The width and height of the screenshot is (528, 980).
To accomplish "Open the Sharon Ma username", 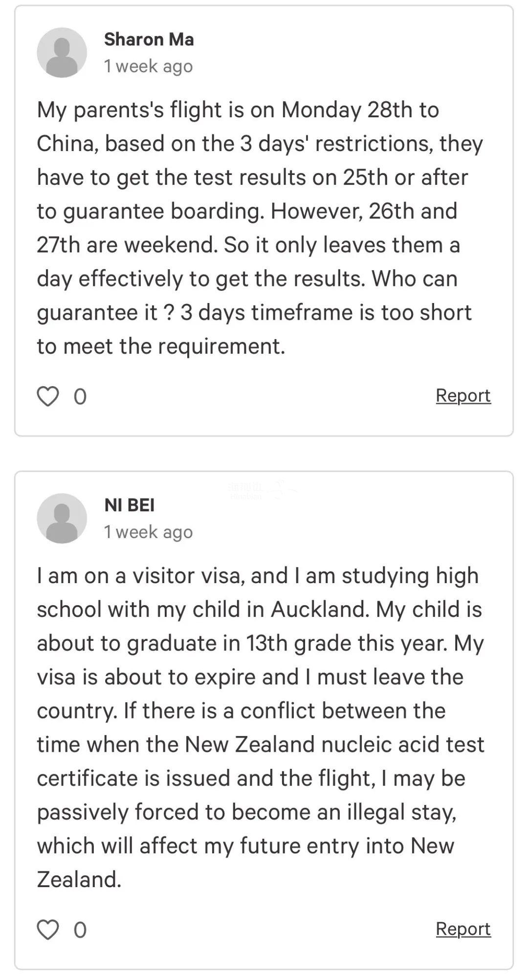I will 149,40.
